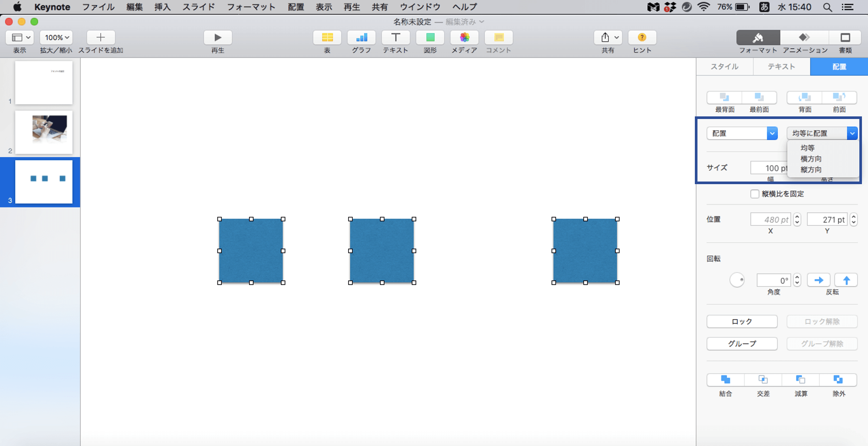Bring object to 最前面
Viewport: 868px width, 446px height.
coord(759,97)
